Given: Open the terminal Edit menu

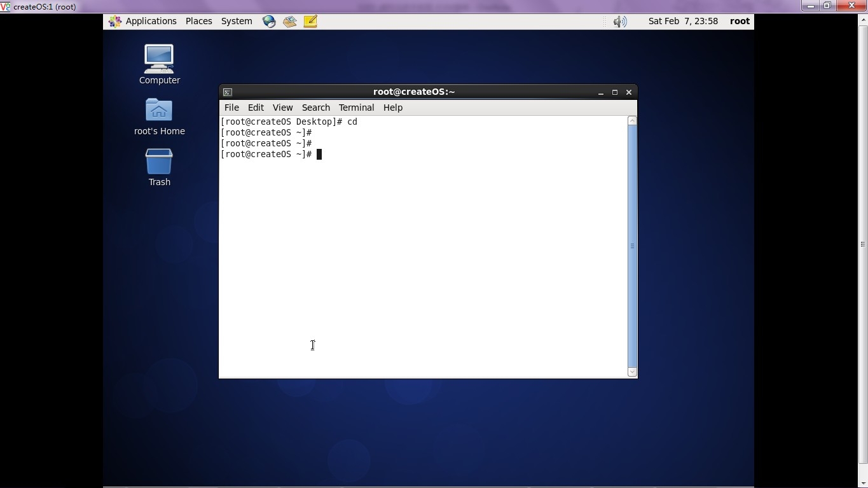Looking at the screenshot, I should (x=256, y=108).
